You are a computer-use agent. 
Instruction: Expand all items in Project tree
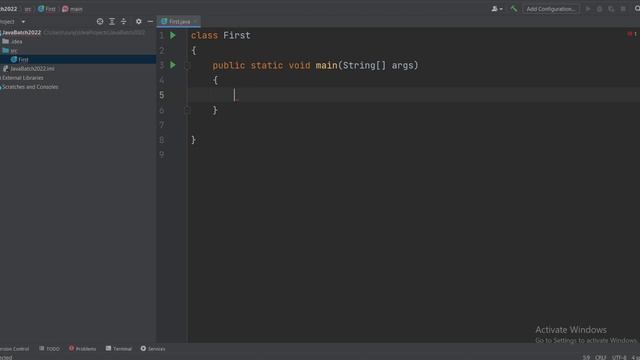point(112,21)
